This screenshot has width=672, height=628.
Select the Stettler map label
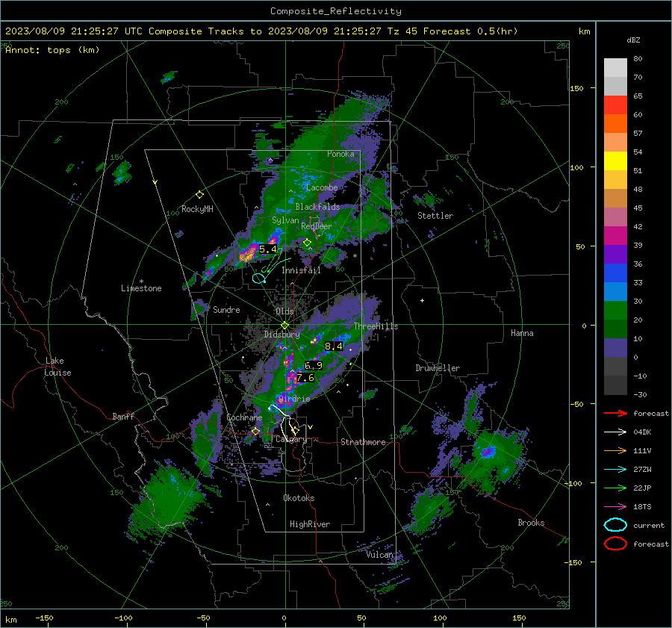point(435,216)
